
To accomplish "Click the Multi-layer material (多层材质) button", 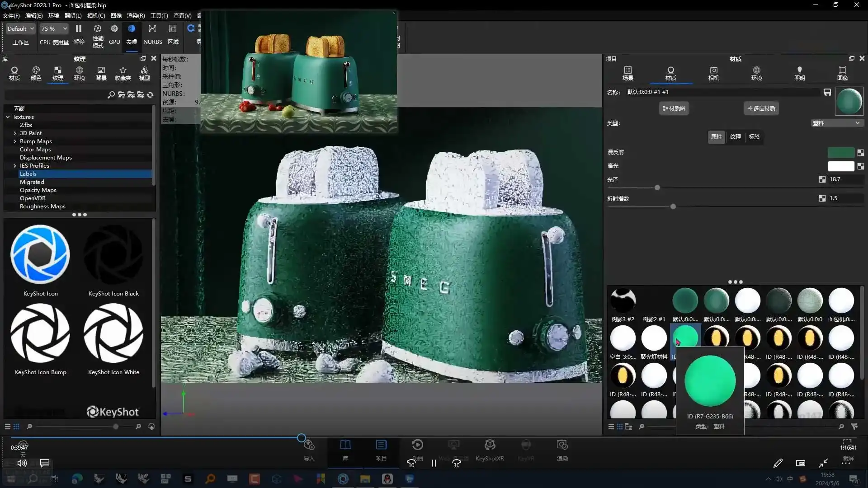I will coord(761,108).
